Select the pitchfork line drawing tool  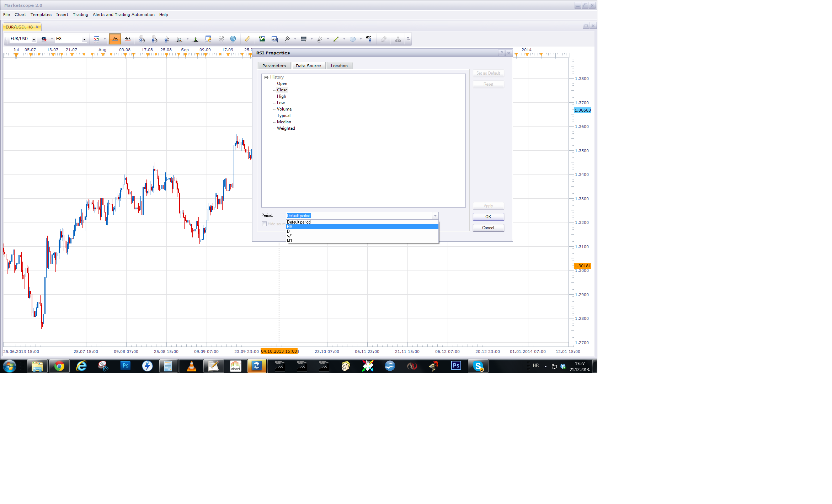point(287,39)
